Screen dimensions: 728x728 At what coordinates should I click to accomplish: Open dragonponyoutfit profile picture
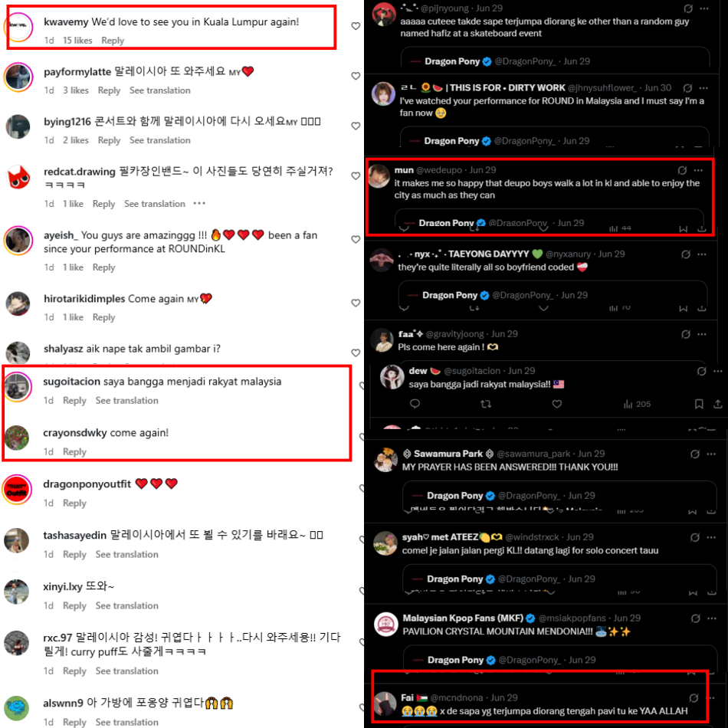click(17, 490)
